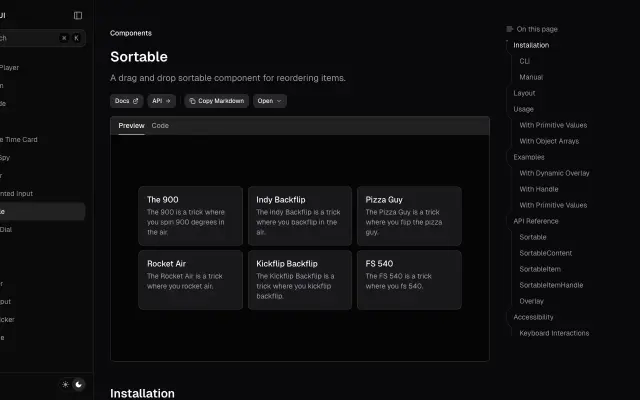
Task: Open Overlay outline link
Action: [x=531, y=301]
